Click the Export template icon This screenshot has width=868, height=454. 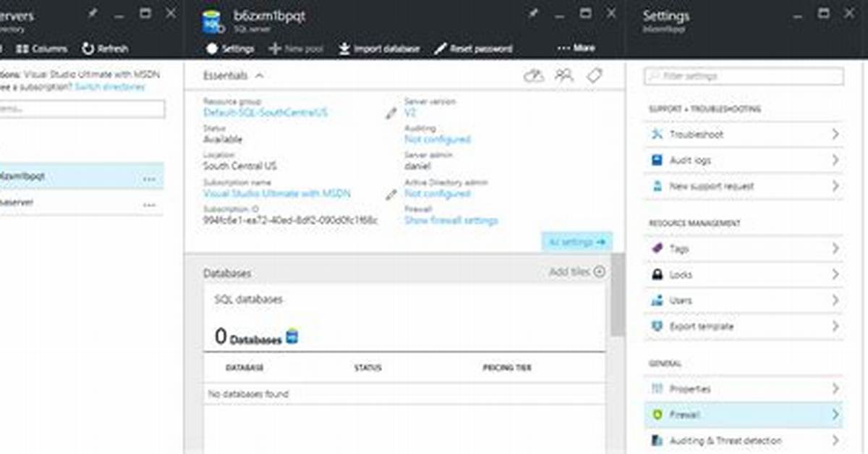coord(657,326)
